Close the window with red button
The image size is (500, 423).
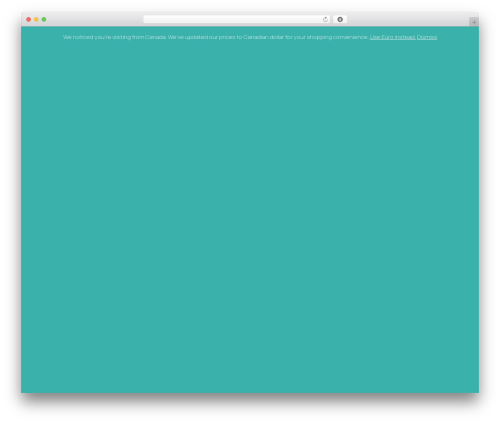coord(29,19)
